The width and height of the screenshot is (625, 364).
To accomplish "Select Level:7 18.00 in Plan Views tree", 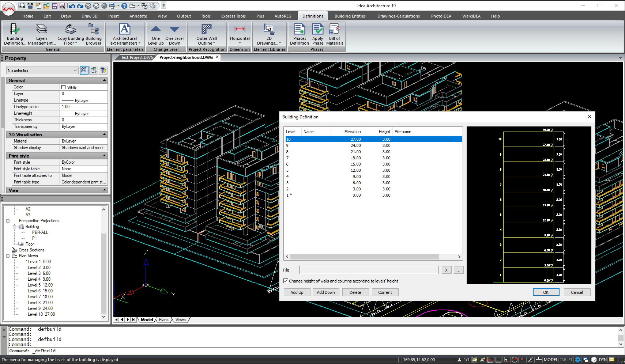I will tap(40, 297).
